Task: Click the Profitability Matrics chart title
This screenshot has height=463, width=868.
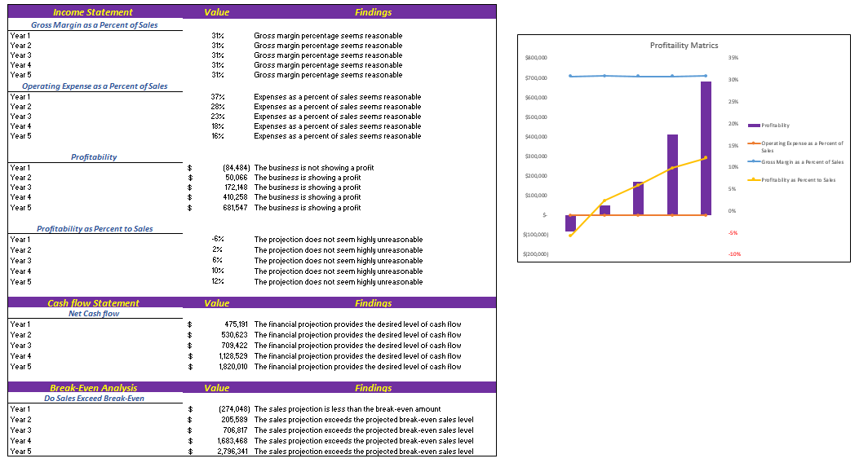Action: 684,46
